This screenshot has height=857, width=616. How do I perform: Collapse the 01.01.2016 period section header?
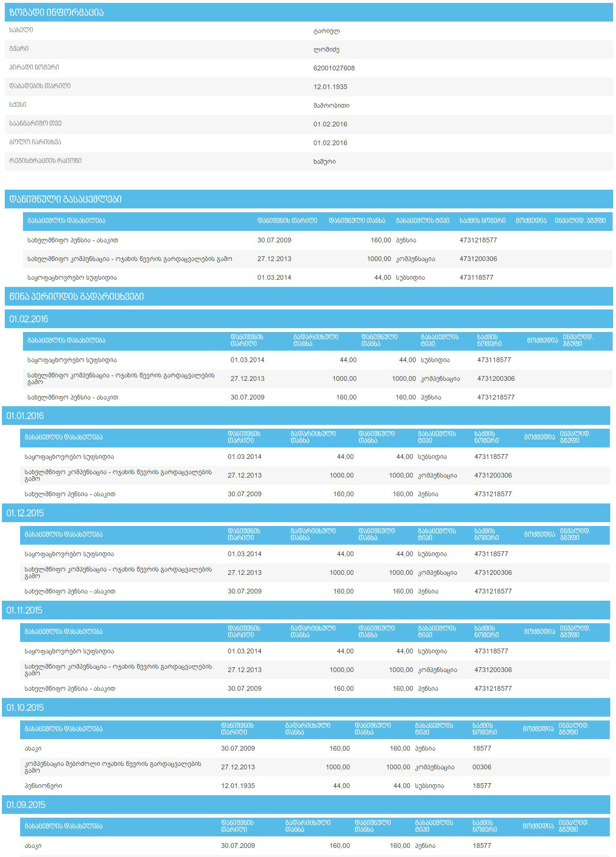[x=25, y=416]
